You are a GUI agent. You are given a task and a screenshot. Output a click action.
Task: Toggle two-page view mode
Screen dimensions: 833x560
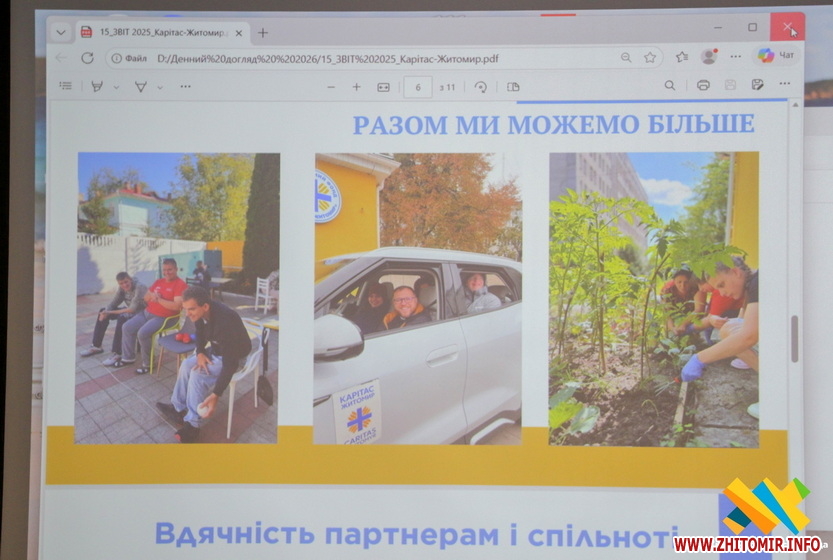pyautogui.click(x=513, y=87)
